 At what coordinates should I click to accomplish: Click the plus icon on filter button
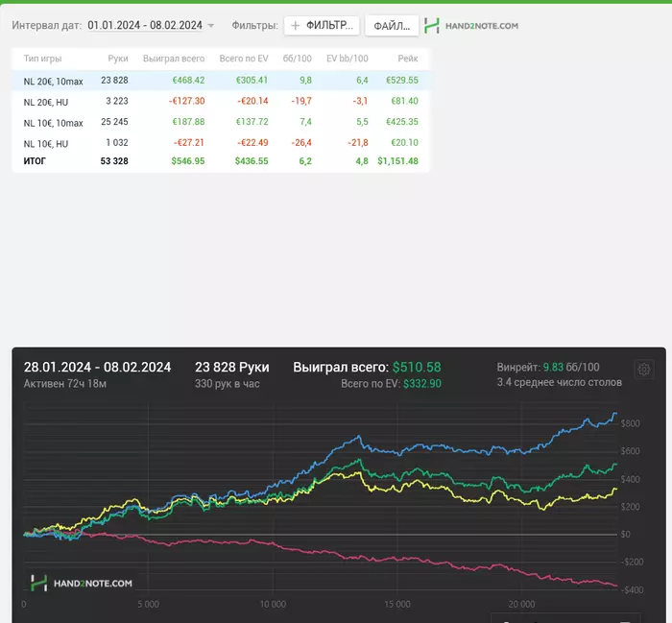point(295,26)
